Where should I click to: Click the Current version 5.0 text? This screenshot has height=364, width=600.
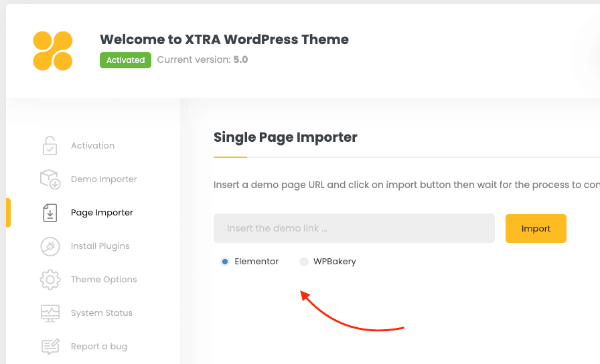point(202,60)
